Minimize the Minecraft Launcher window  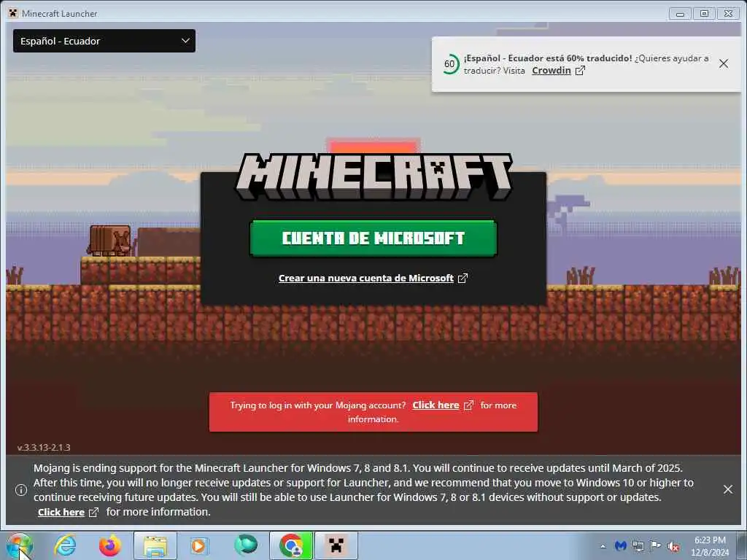pos(680,14)
